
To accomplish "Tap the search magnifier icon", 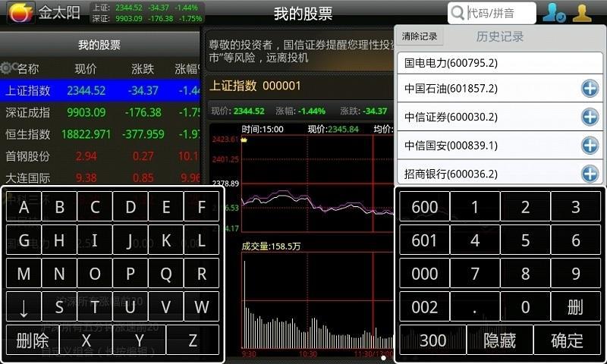I will (458, 13).
